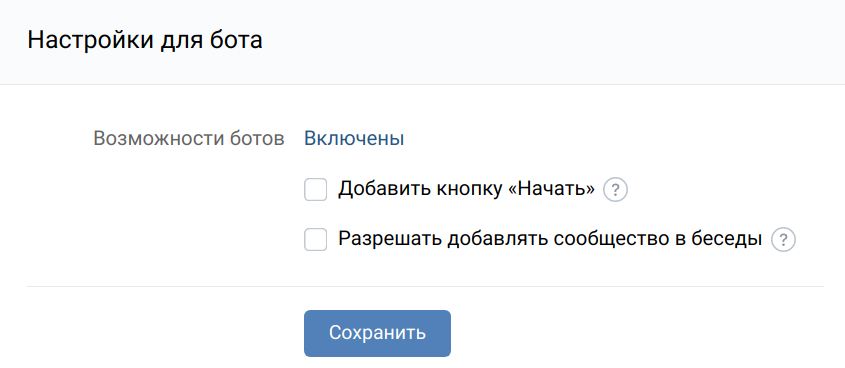Click the blue Сохранить button below the divider
The width and height of the screenshot is (845, 368).
pyautogui.click(x=377, y=333)
